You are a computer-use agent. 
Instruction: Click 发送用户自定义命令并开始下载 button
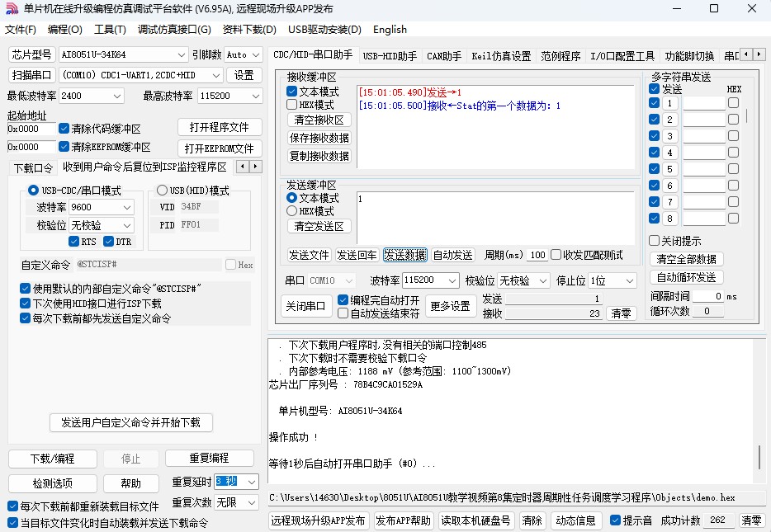tap(130, 422)
